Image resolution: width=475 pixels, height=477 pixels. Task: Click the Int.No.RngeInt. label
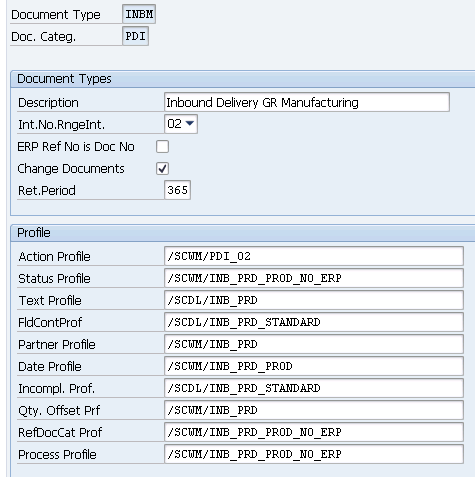[61, 125]
